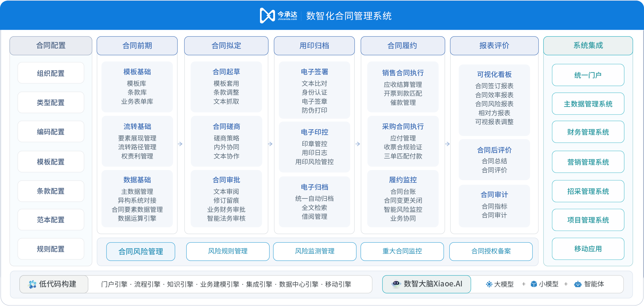The height and width of the screenshot is (306, 644).
Task: Open the 合同前期 column header
Action: pos(137,46)
